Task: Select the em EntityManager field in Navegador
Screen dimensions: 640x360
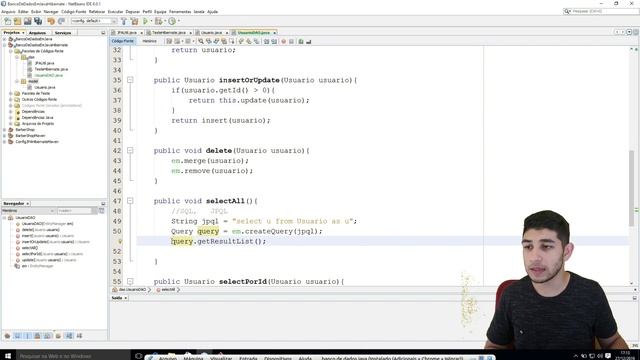Action: point(37,266)
